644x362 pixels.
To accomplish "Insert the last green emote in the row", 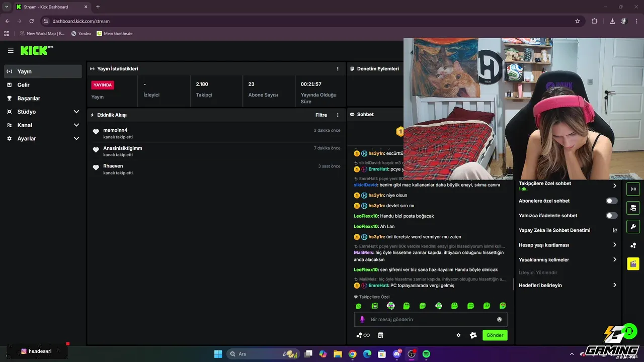I will [x=503, y=306].
